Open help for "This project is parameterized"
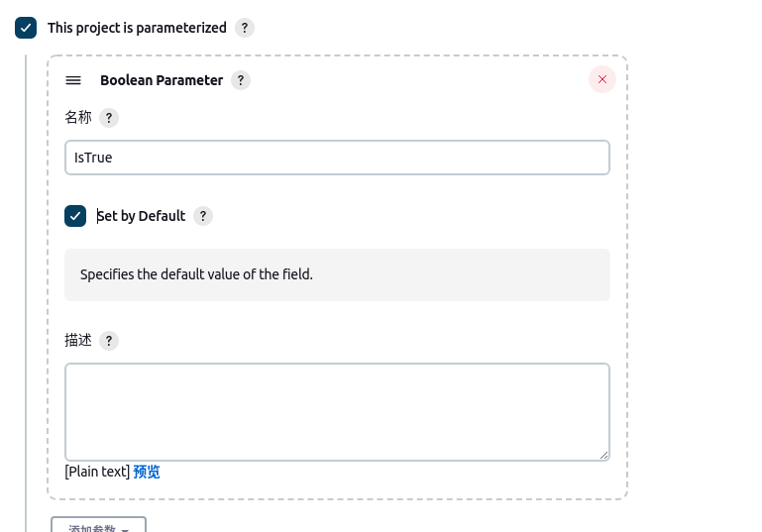Viewport: 762px width, 532px height. (x=245, y=28)
